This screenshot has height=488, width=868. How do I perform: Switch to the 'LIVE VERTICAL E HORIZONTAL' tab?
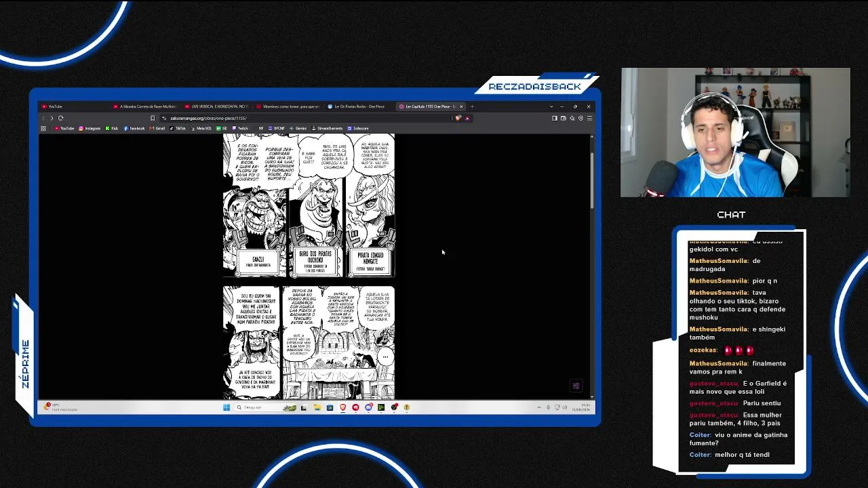click(217, 106)
